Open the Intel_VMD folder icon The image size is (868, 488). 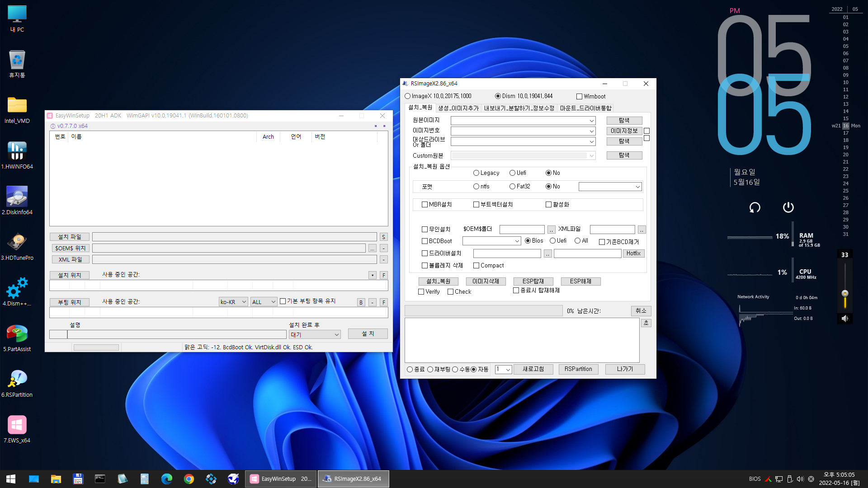pyautogui.click(x=17, y=110)
